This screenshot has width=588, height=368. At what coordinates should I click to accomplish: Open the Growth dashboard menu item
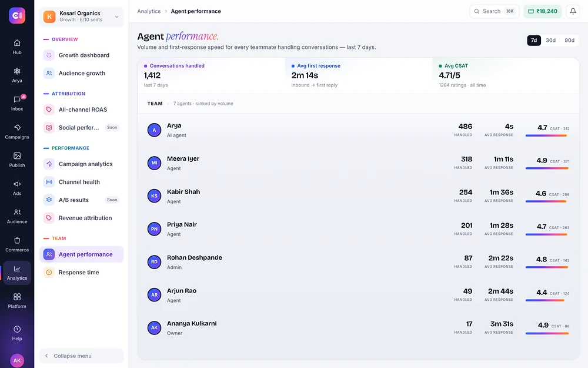point(81,55)
